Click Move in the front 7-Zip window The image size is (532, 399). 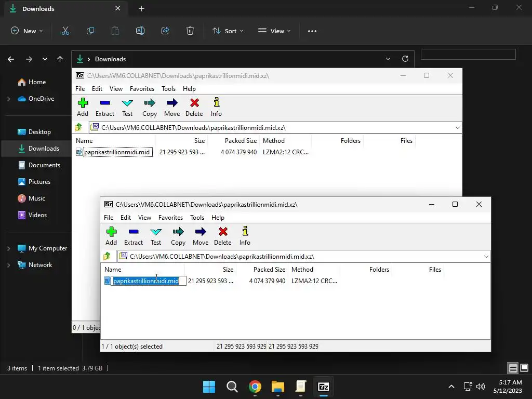[x=201, y=236]
